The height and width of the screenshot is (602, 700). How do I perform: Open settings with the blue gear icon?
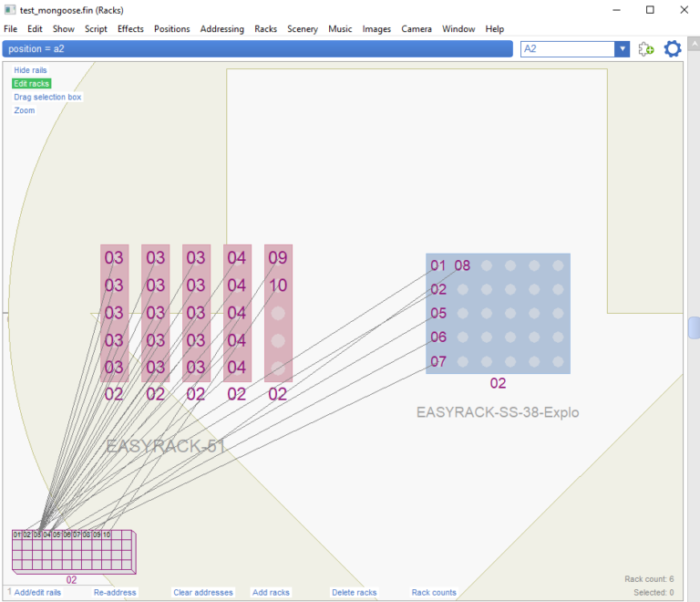click(x=673, y=49)
